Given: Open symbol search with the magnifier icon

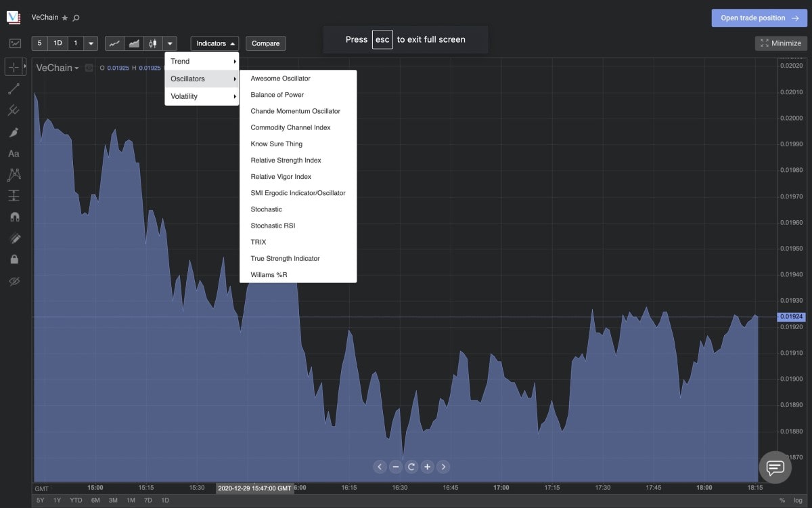Looking at the screenshot, I should point(76,18).
